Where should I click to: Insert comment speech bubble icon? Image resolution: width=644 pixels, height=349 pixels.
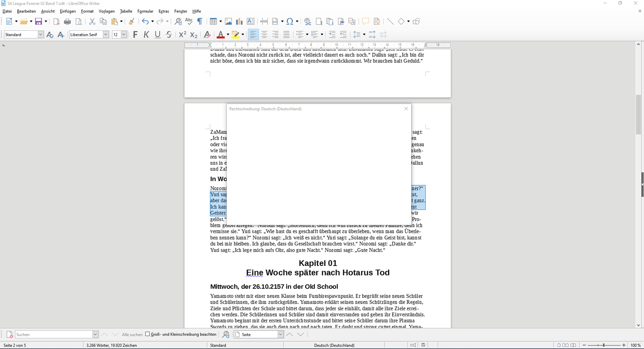coord(365,21)
